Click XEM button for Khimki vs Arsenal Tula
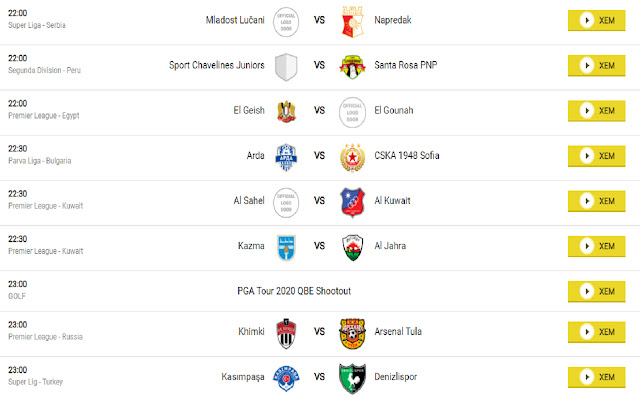 tap(596, 332)
